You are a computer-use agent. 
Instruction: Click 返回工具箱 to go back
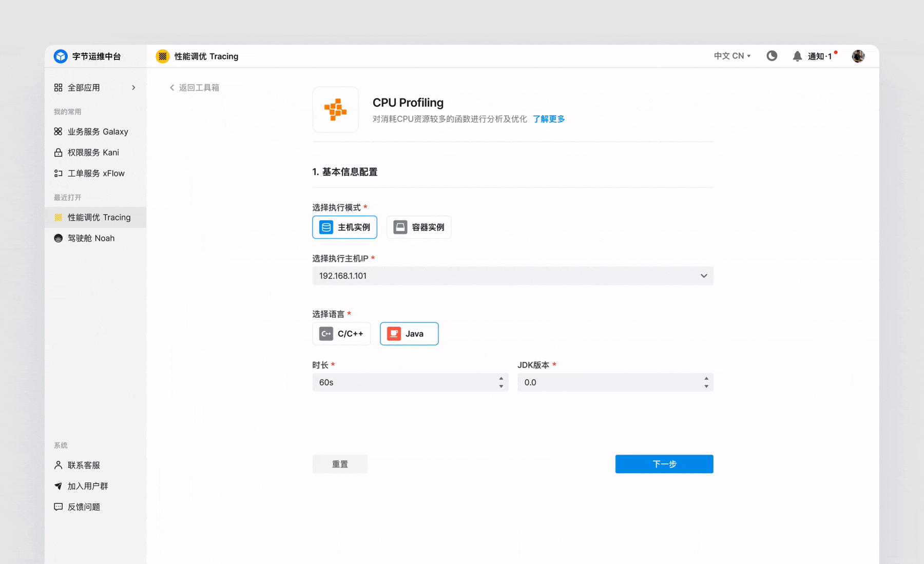tap(194, 87)
